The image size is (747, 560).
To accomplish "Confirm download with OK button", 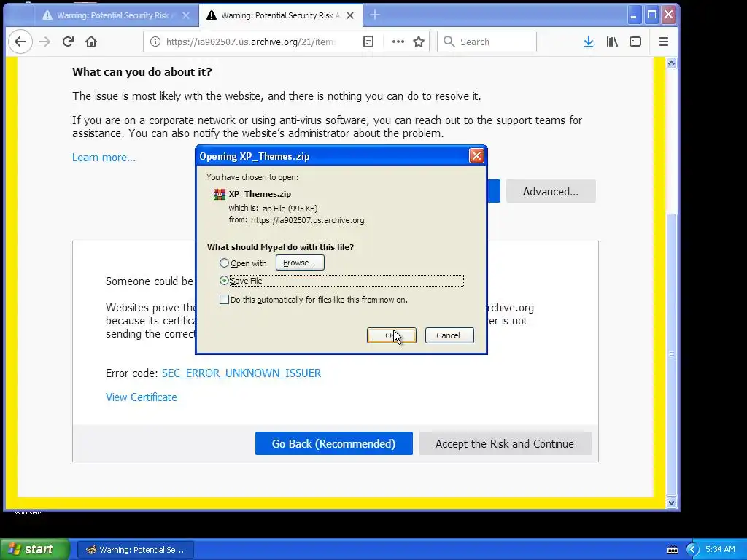I will click(391, 335).
